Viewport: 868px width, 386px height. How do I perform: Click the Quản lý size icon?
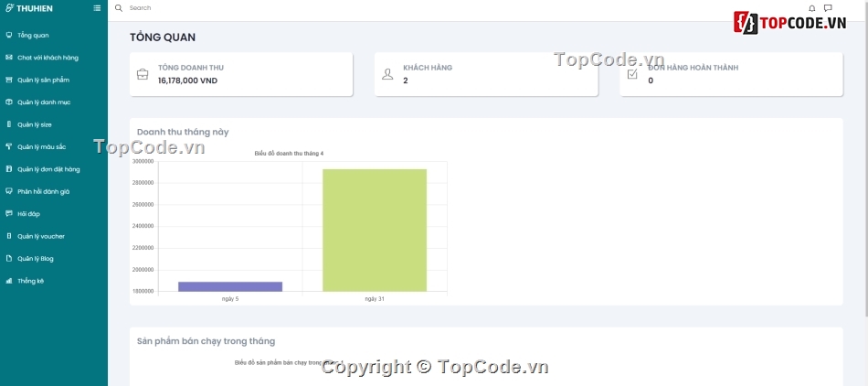click(x=8, y=124)
